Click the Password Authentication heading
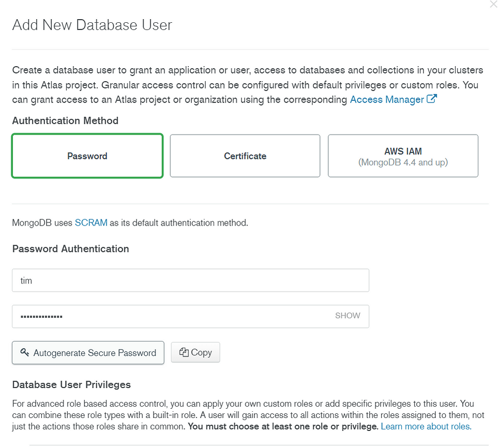The width and height of the screenshot is (498, 448). 70,249
